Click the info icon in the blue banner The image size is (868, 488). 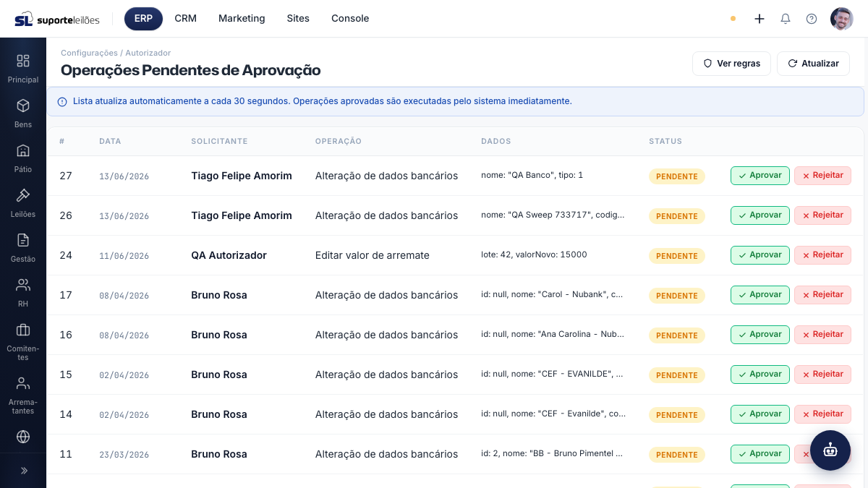pos(62,102)
